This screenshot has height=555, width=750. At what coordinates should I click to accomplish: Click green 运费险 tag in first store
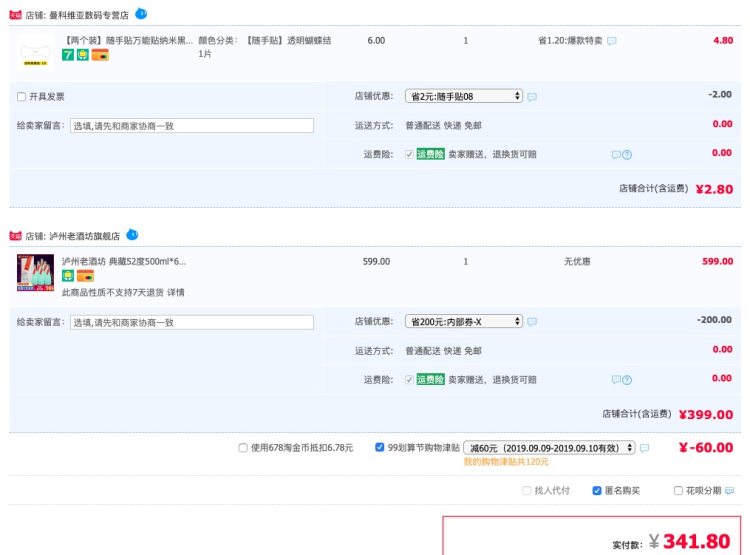click(430, 154)
